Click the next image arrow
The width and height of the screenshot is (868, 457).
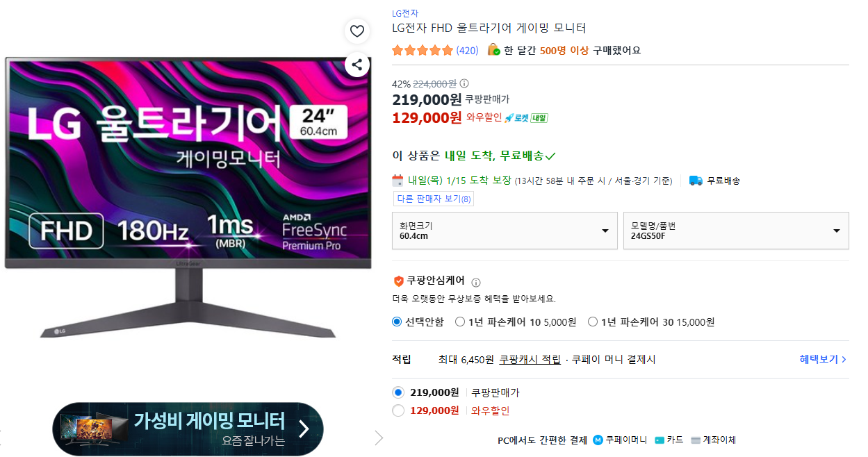[379, 438]
